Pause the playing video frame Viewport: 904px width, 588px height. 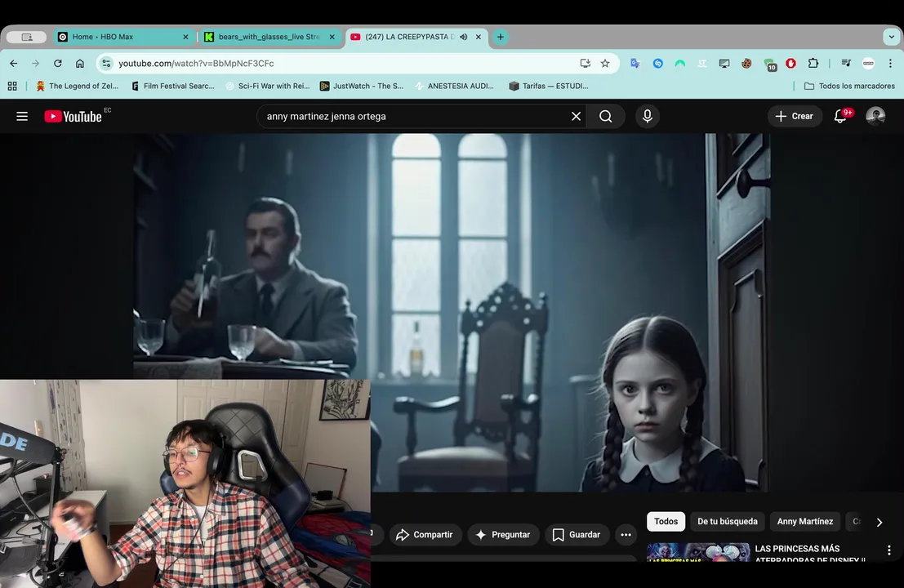[x=452, y=313]
